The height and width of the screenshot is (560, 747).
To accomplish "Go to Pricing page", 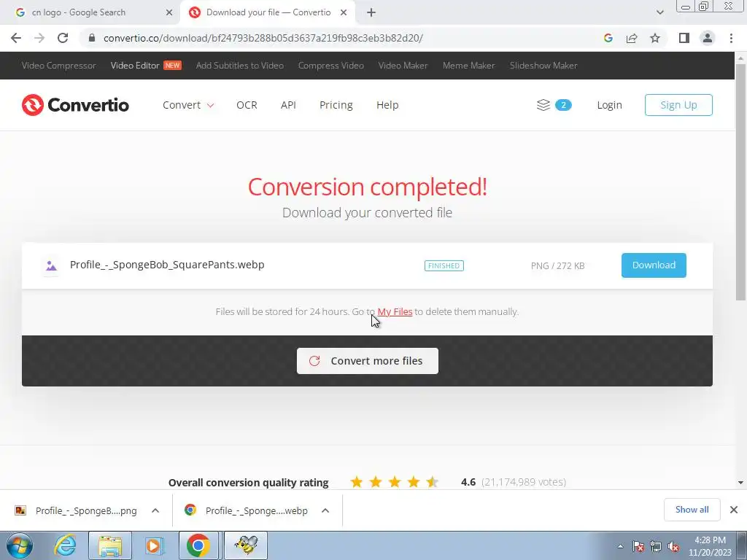I will click(336, 105).
